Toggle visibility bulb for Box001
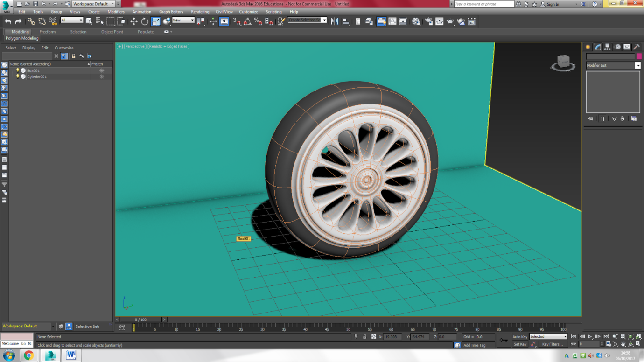Viewport: 644px width, 362px height. 18,70
